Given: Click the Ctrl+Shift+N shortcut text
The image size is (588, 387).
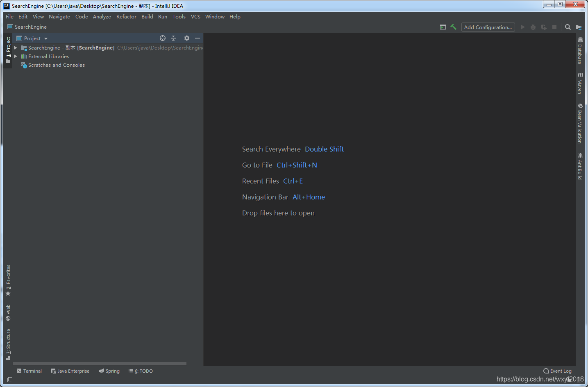Looking at the screenshot, I should (x=297, y=165).
